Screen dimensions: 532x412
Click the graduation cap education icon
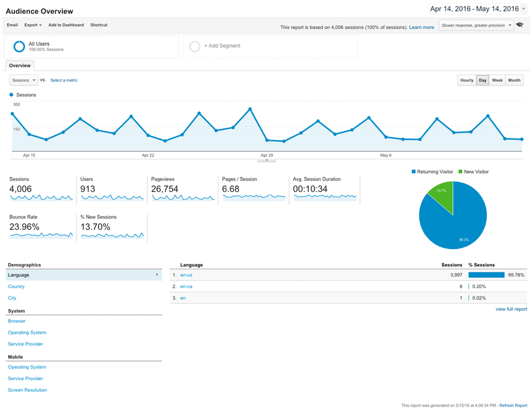pos(520,25)
